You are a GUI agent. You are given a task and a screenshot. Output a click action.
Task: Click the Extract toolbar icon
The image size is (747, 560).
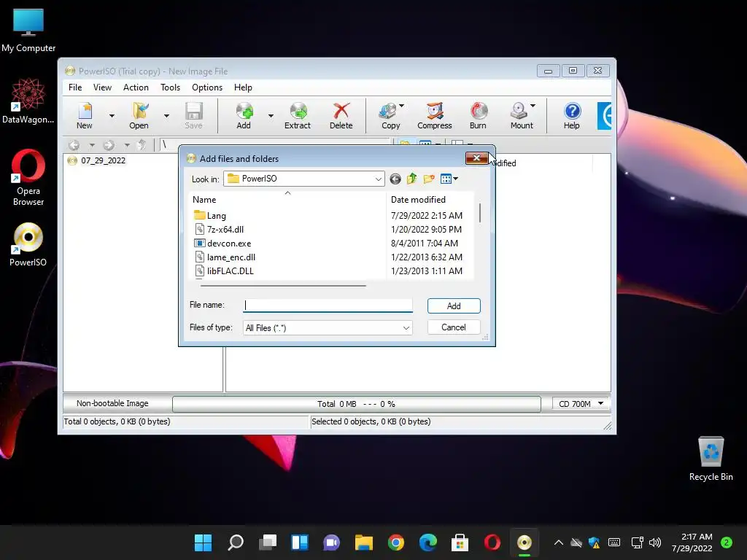298,116
